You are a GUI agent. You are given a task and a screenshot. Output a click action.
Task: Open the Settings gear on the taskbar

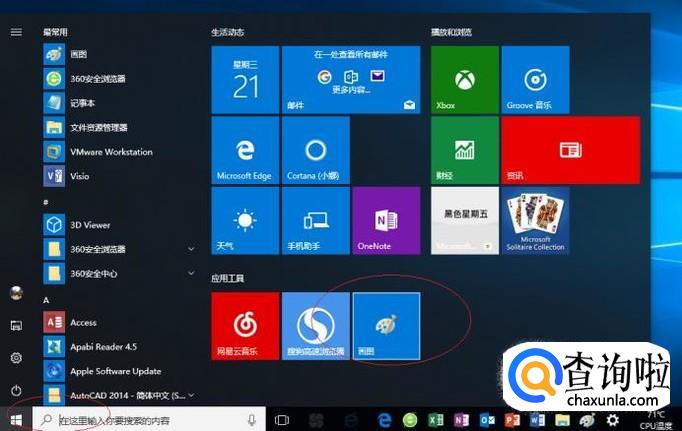[612, 420]
